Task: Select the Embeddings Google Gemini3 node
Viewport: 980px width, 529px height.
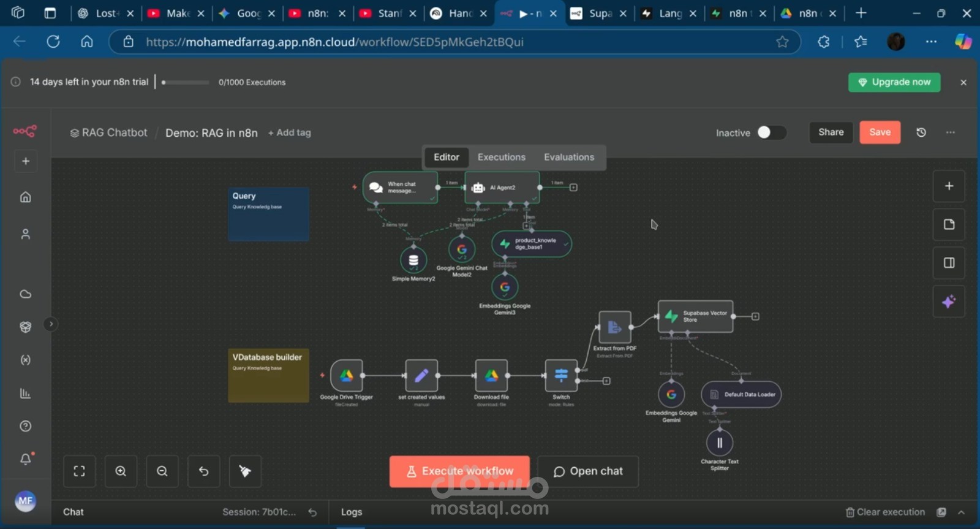Action: (x=505, y=287)
